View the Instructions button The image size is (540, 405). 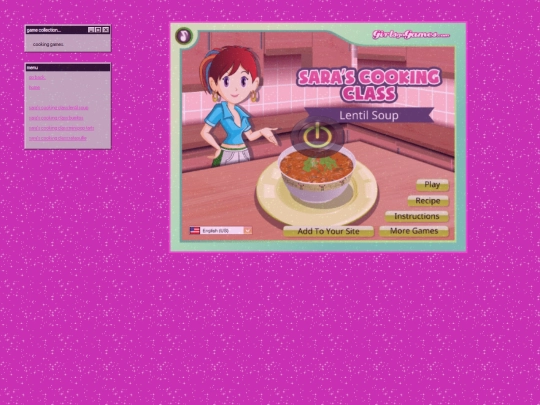coord(417,216)
